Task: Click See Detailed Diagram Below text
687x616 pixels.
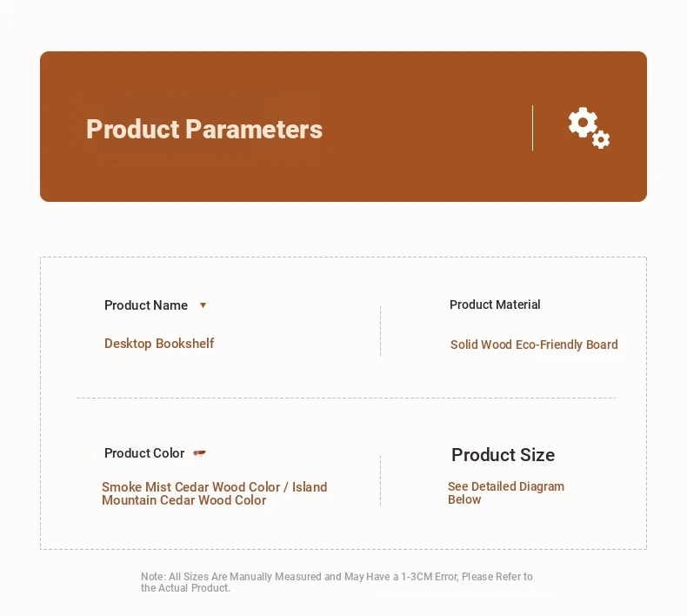Action: [x=506, y=492]
